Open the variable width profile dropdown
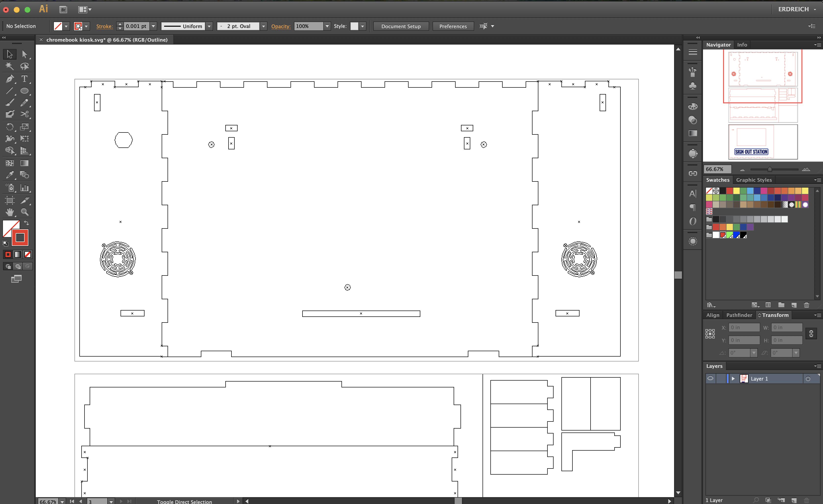The width and height of the screenshot is (823, 504). pyautogui.click(x=209, y=26)
